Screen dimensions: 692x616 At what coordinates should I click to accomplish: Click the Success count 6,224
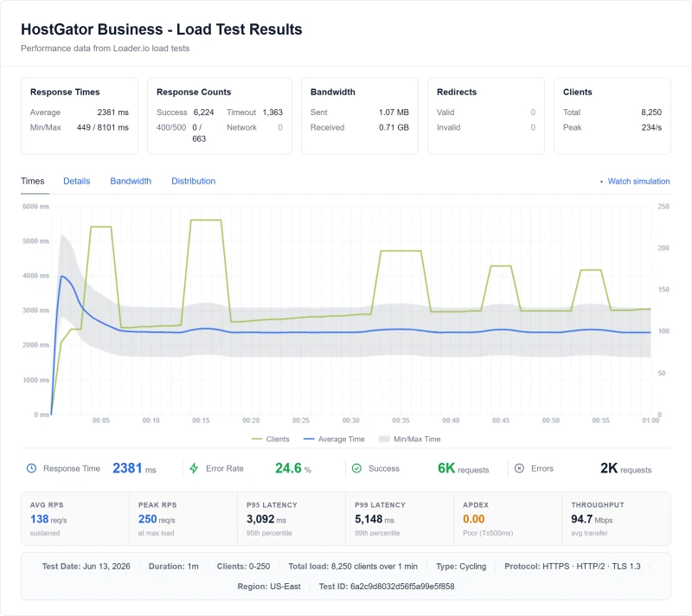tap(203, 112)
